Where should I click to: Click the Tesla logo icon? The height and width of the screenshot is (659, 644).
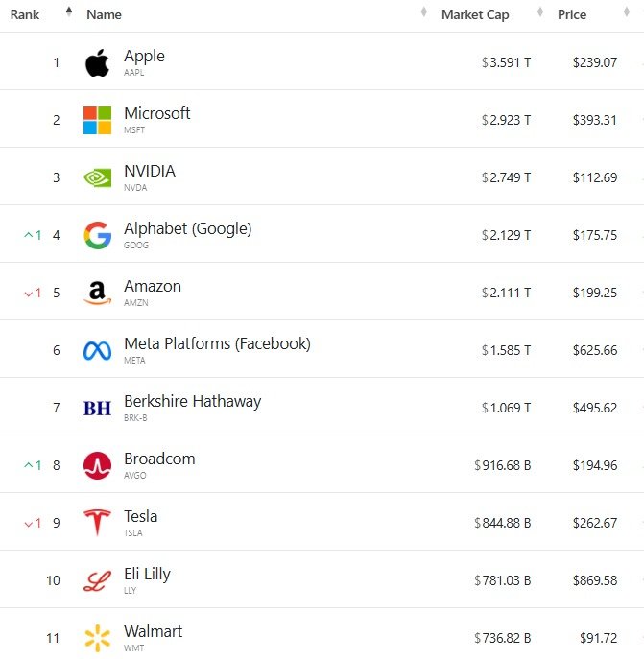[97, 523]
